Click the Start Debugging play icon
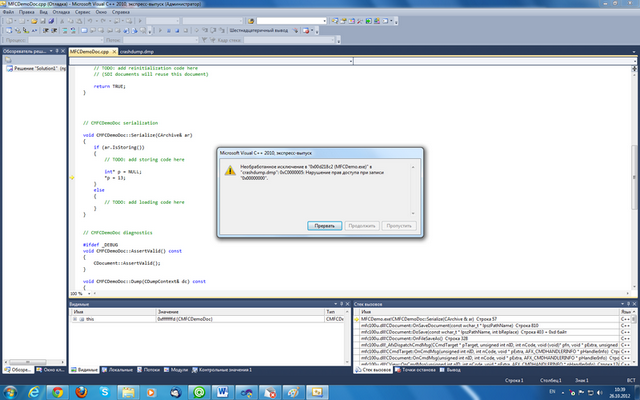Viewport: 640px width, 400px height. pyautogui.click(x=140, y=21)
